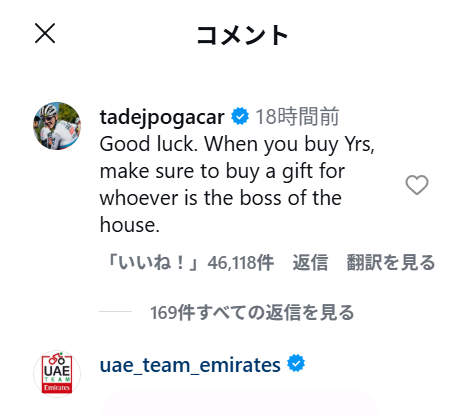476x417 pixels.
Task: Open the UAE Team Emirates logo avatar
Action: (57, 374)
